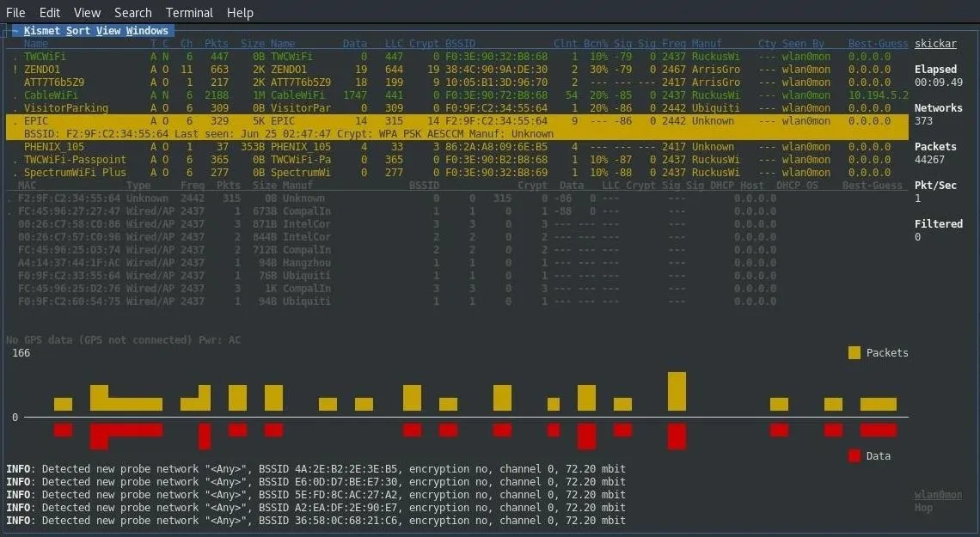Select the TWCWiFi network row
980x537 pixels.
click(x=456, y=56)
